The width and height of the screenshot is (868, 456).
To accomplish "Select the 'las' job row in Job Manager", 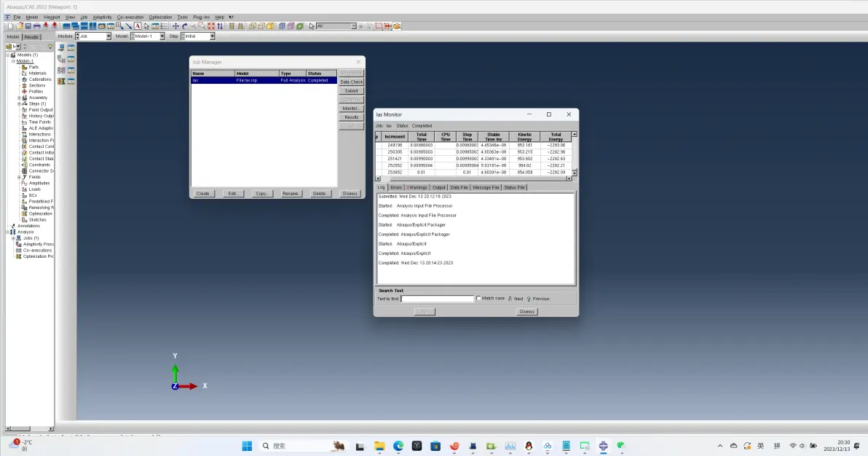I will tap(264, 80).
